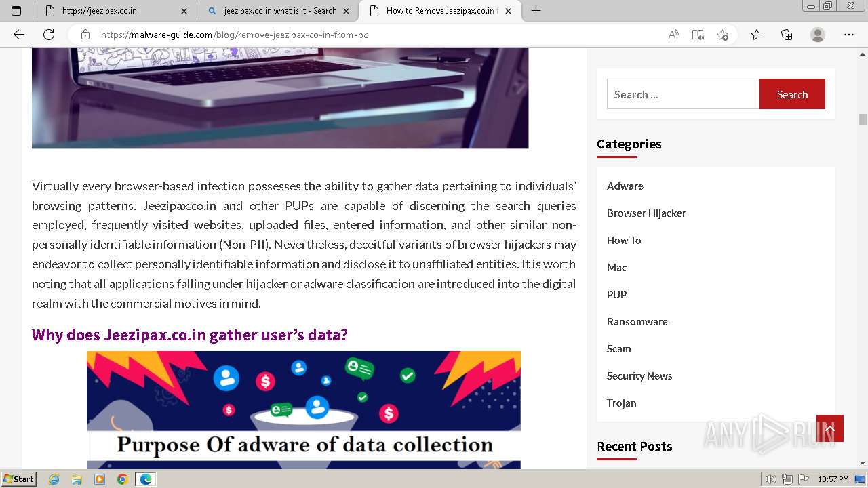The height and width of the screenshot is (488, 868).
Task: View site information lock icon
Action: point(85,35)
